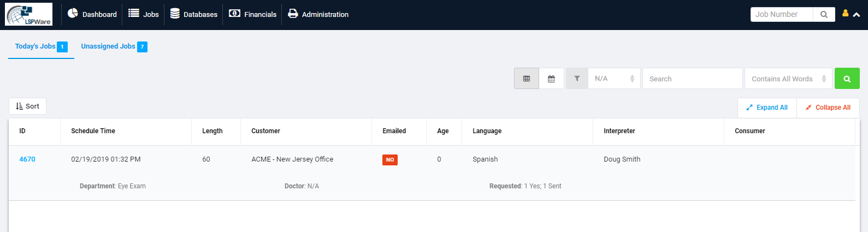
Task: Click the Job Number search magnifier
Action: coord(824,15)
